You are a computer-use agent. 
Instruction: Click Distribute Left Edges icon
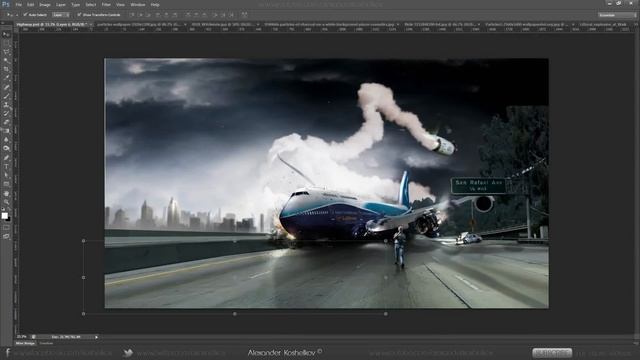214,15
